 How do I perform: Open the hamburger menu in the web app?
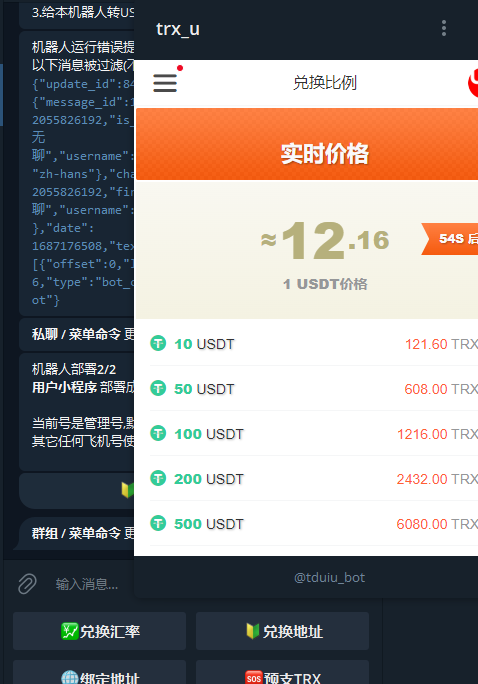tap(165, 82)
